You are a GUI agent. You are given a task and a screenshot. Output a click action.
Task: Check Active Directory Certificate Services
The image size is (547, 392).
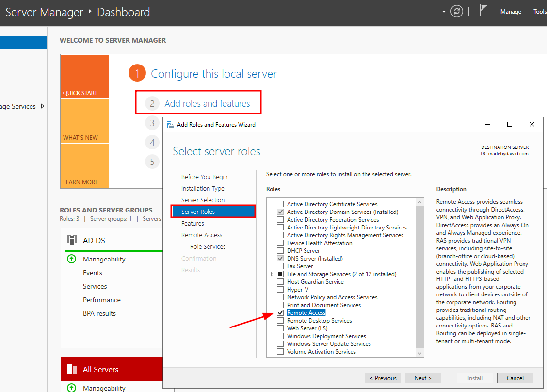[x=280, y=204]
